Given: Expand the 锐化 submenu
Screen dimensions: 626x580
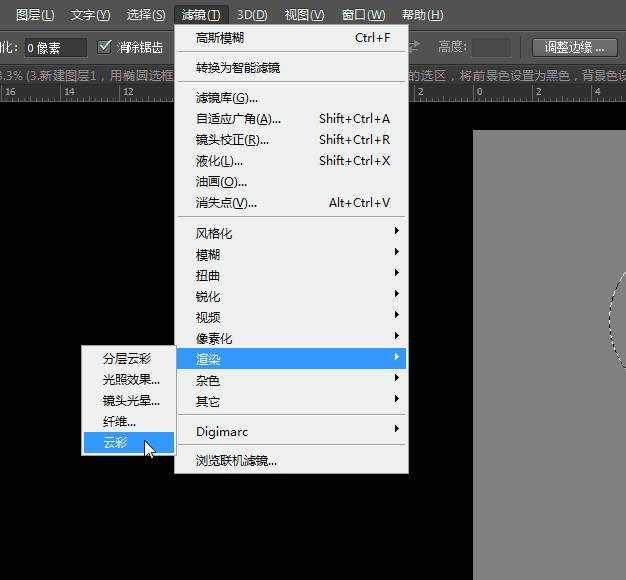Looking at the screenshot, I should pyautogui.click(x=291, y=296).
